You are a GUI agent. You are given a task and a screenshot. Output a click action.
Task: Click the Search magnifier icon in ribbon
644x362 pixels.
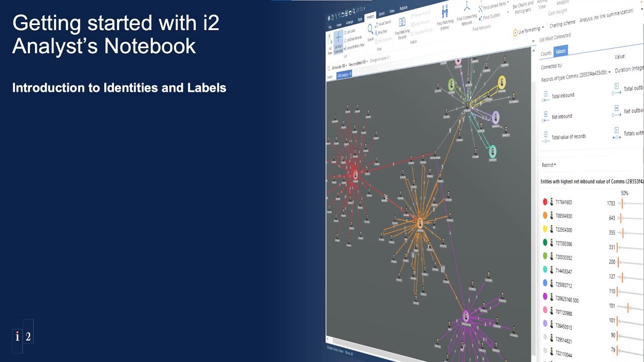click(371, 30)
